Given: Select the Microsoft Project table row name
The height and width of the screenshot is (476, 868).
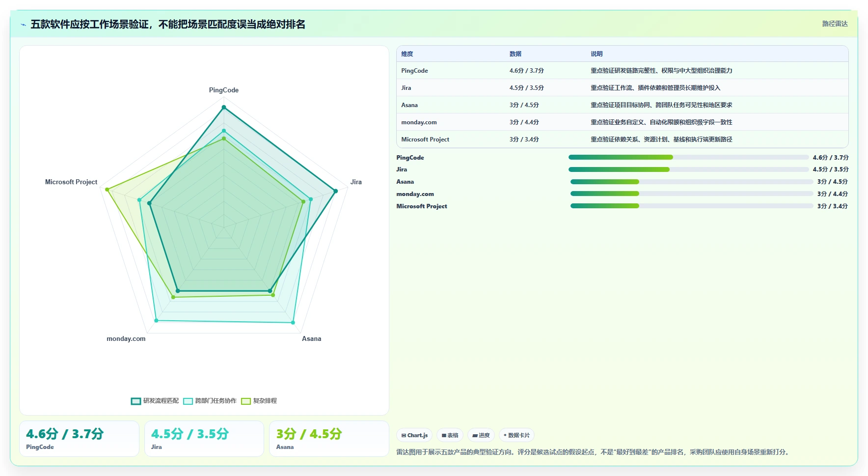Looking at the screenshot, I should (425, 140).
